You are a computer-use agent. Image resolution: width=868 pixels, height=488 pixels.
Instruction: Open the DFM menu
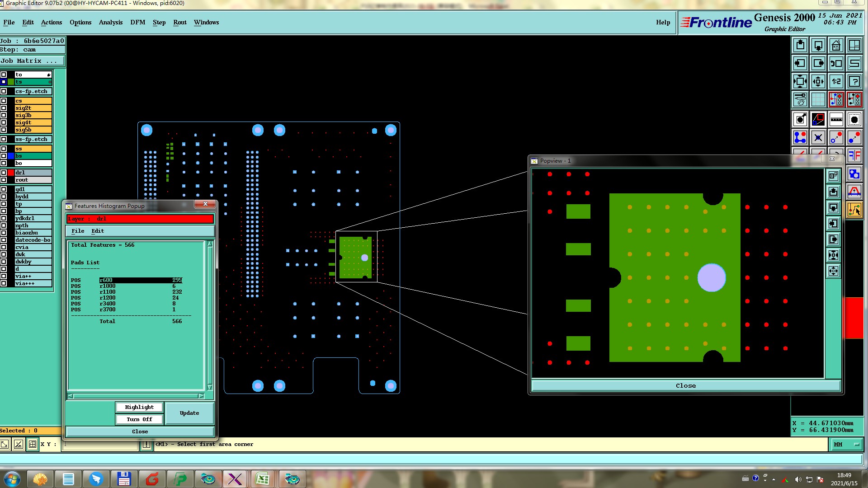pos(137,22)
